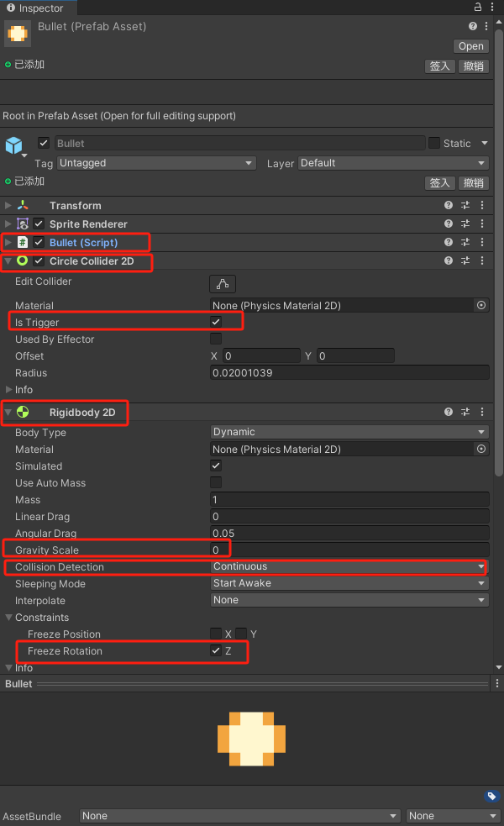Open Transform component more options menu
504x826 pixels.
pos(482,205)
